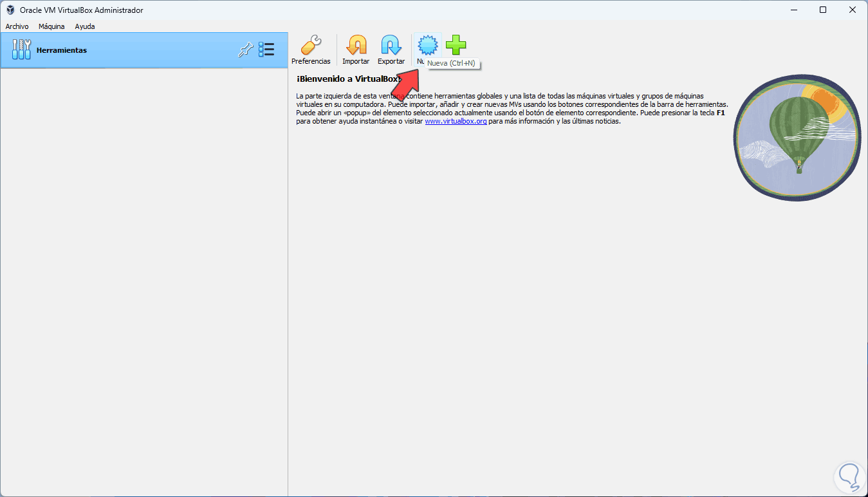Pin the Herramientas tools pane
Screen dimensions: 868x497
[245, 50]
